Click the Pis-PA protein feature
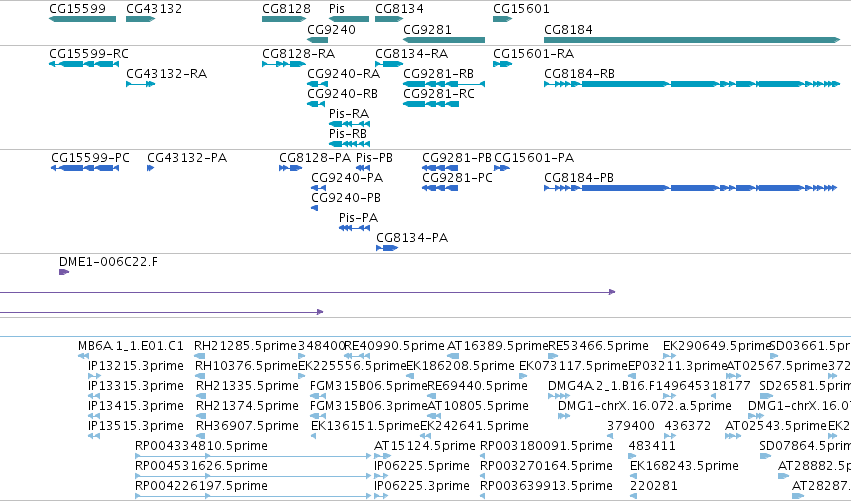The width and height of the screenshot is (851, 501). click(354, 228)
